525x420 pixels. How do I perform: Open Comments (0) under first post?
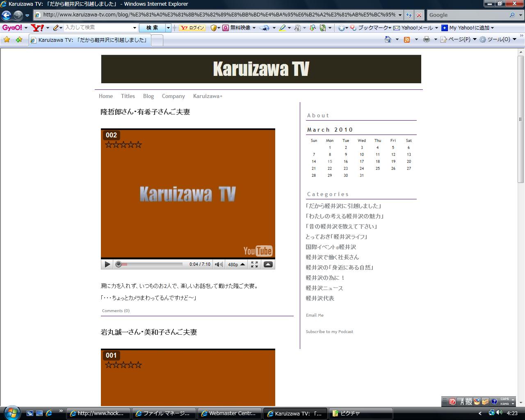pos(116,310)
